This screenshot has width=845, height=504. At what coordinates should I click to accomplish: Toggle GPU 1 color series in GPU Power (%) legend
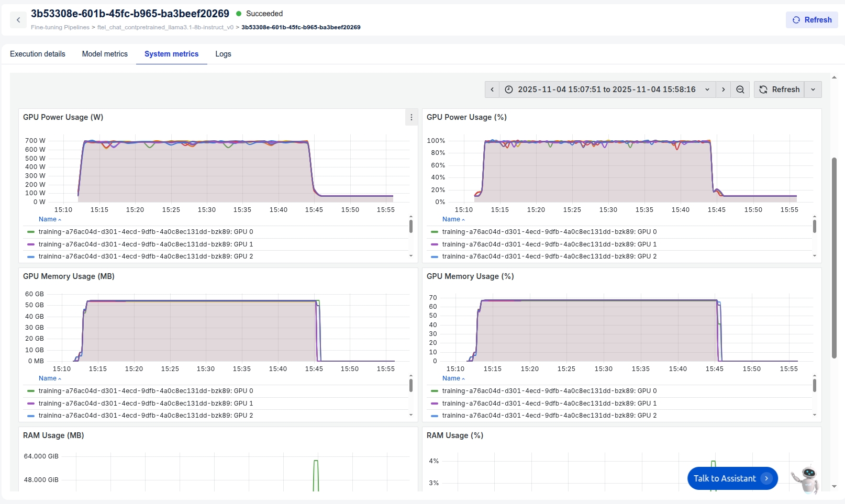coord(549,244)
